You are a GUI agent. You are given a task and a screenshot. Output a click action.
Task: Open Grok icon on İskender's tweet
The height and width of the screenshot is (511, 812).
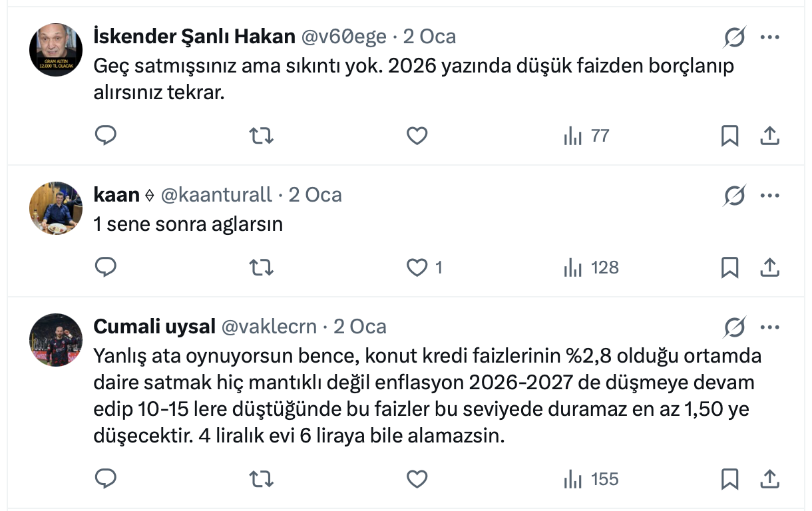click(734, 38)
